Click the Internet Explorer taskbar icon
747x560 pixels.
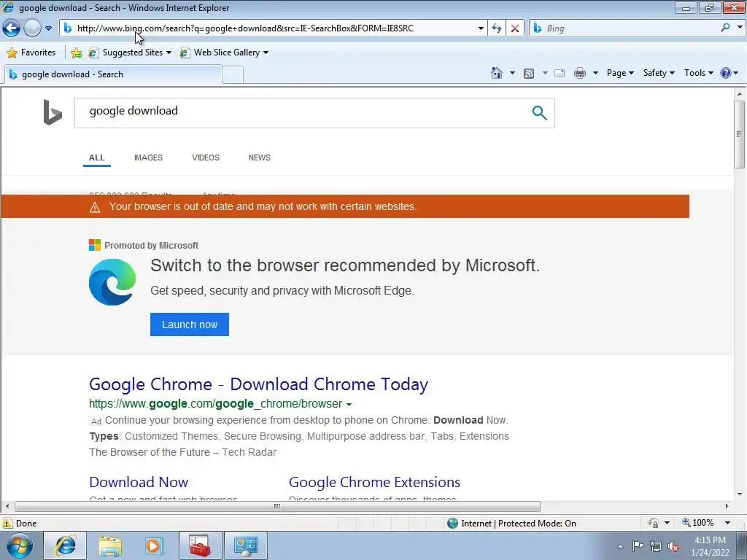[x=65, y=545]
